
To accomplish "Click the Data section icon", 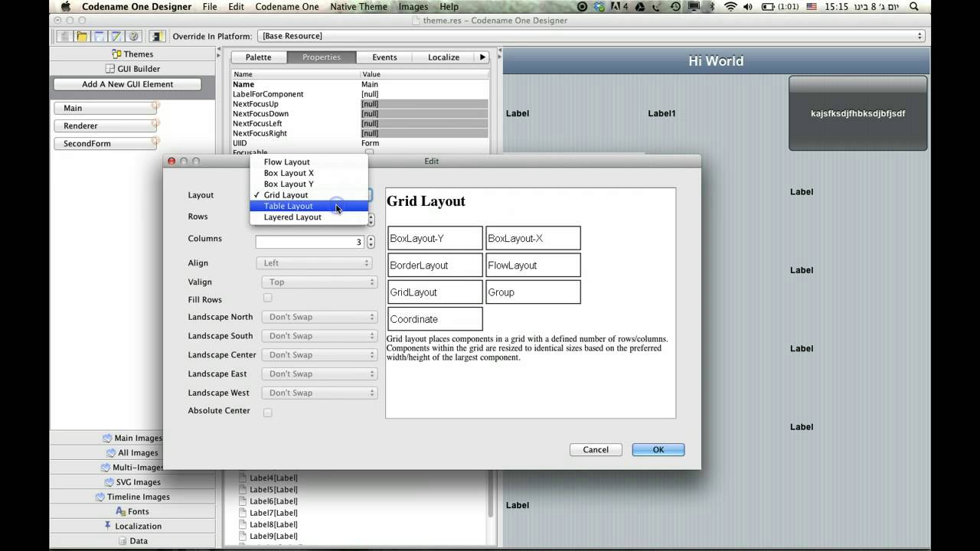I will tap(122, 540).
